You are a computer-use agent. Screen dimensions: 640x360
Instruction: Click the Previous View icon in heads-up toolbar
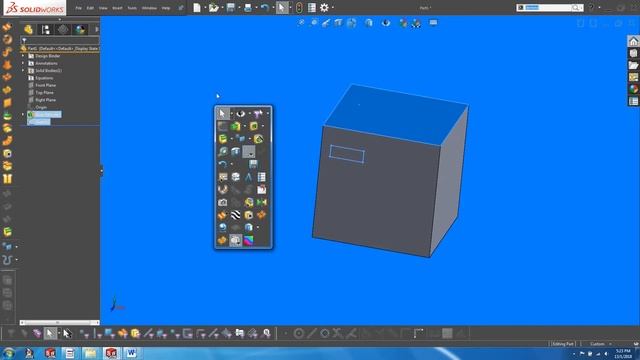point(326,23)
